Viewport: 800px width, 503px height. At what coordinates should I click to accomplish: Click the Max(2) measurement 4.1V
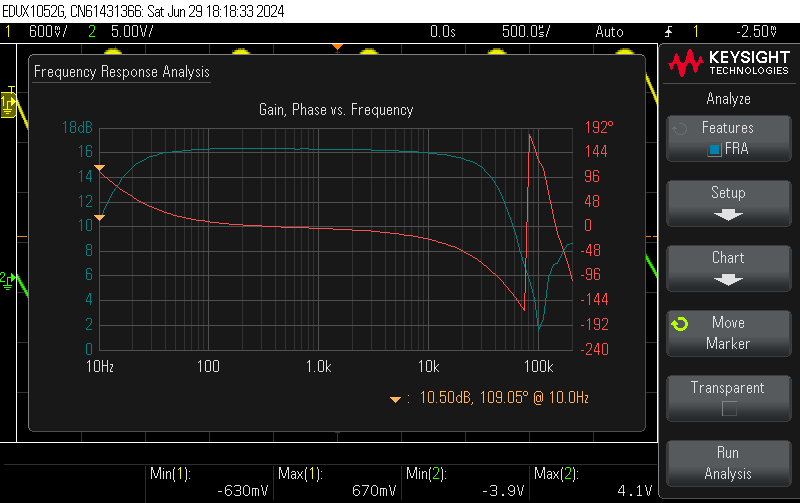[635, 491]
